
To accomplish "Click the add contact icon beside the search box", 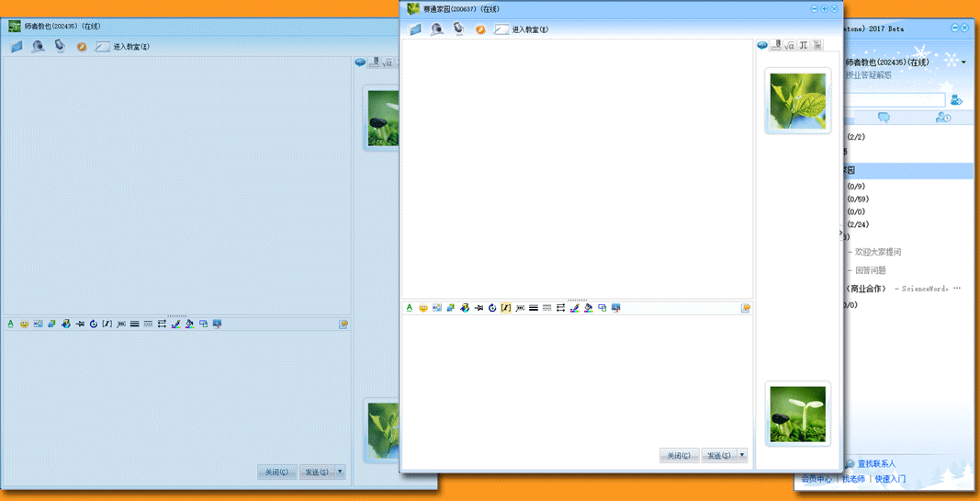I will [956, 99].
